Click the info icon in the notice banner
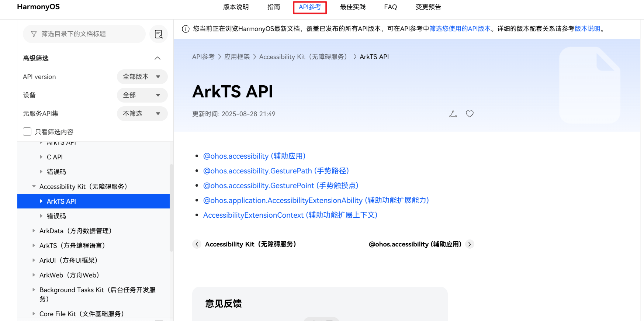Image resolution: width=644 pixels, height=321 pixels. (186, 29)
